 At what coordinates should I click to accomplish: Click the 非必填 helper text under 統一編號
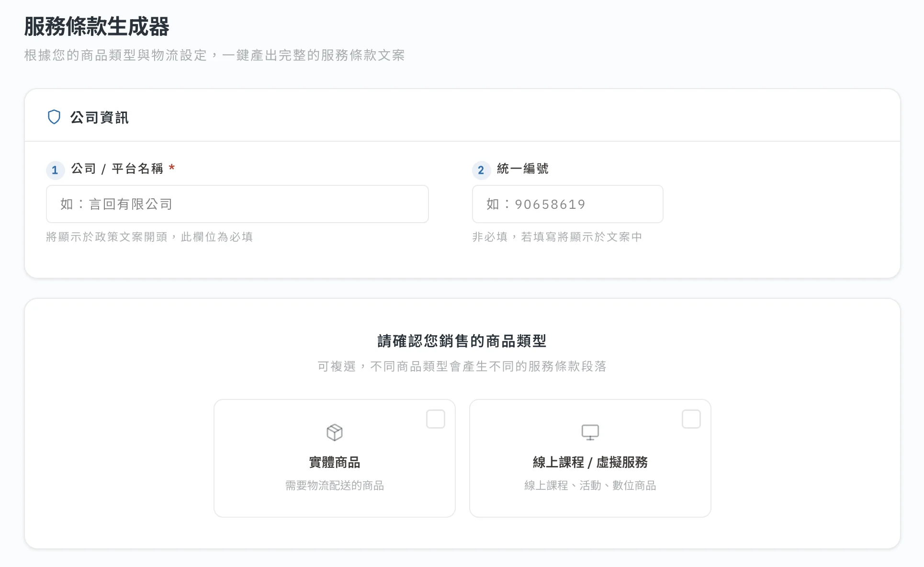pos(557,237)
